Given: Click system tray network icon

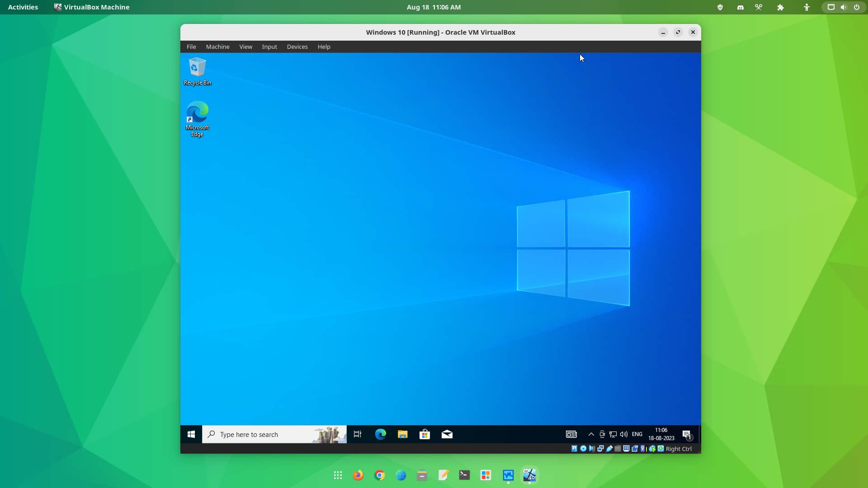Looking at the screenshot, I should (612, 434).
